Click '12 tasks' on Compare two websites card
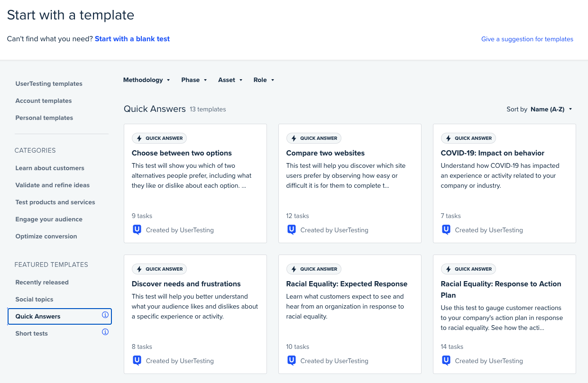588x383 pixels. (297, 216)
